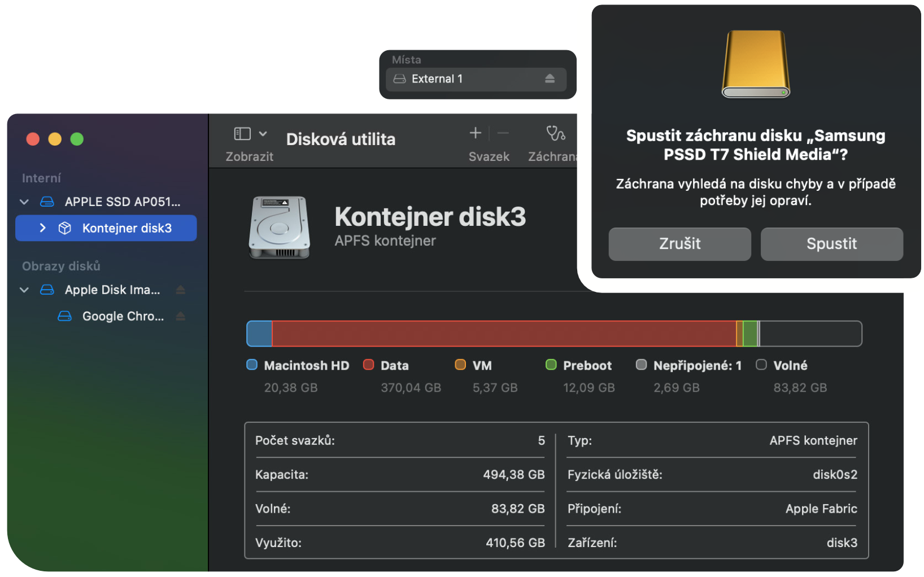Click the Zrušit button in dialog
This screenshot has width=924, height=577.
[x=680, y=244]
